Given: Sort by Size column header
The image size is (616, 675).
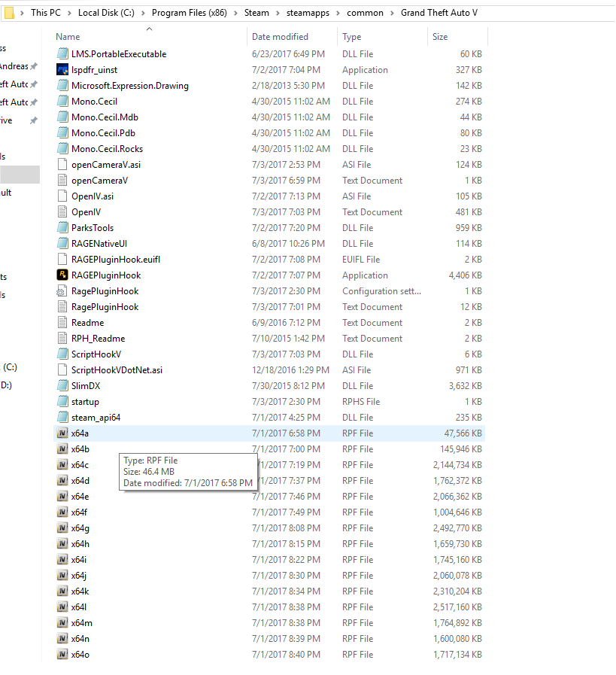Looking at the screenshot, I should click(x=440, y=37).
